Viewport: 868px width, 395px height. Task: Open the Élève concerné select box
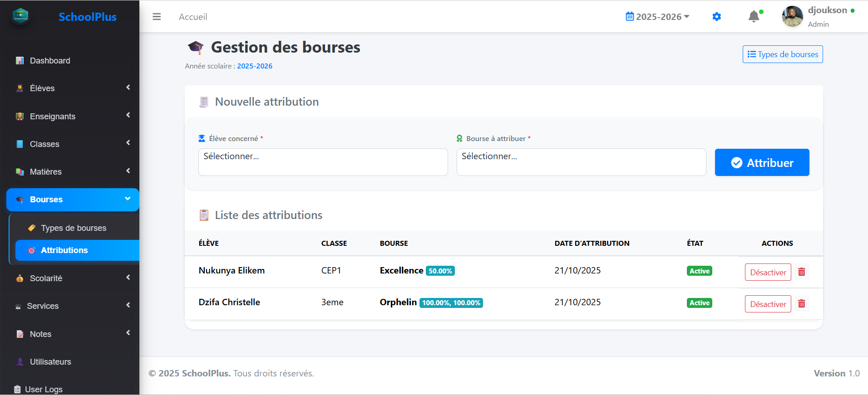323,162
